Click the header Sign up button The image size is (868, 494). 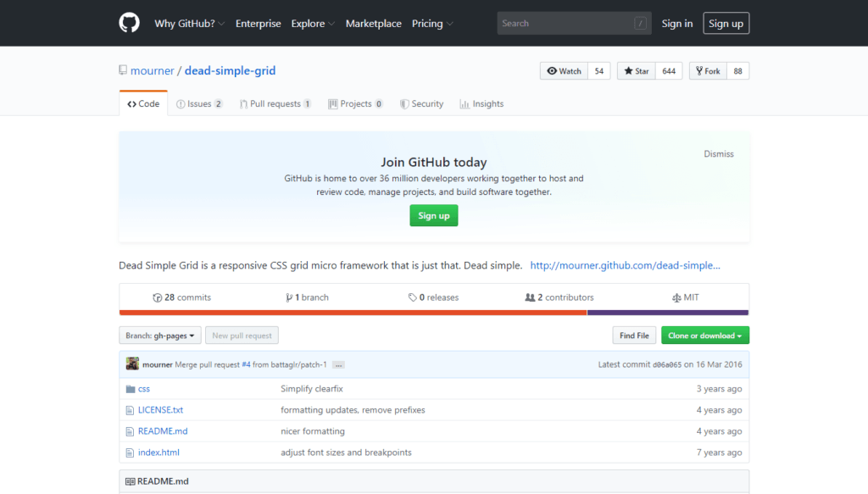point(726,23)
